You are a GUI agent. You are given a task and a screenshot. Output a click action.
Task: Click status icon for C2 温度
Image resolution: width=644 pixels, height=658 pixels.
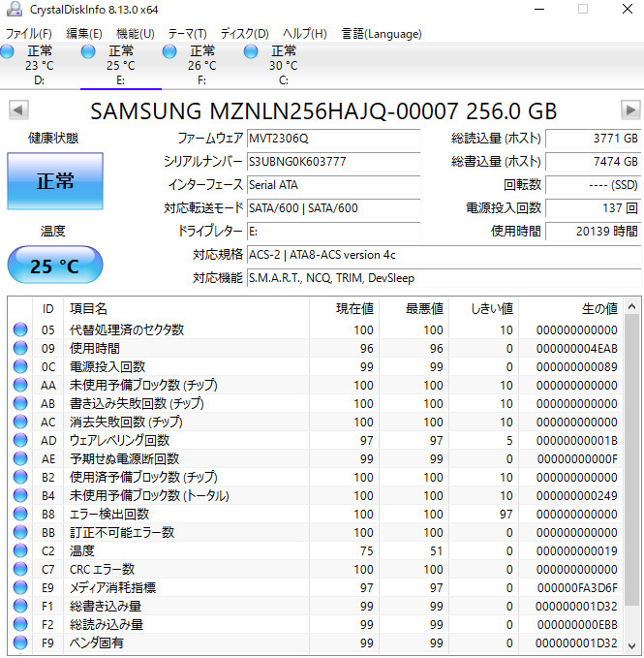(x=20, y=550)
